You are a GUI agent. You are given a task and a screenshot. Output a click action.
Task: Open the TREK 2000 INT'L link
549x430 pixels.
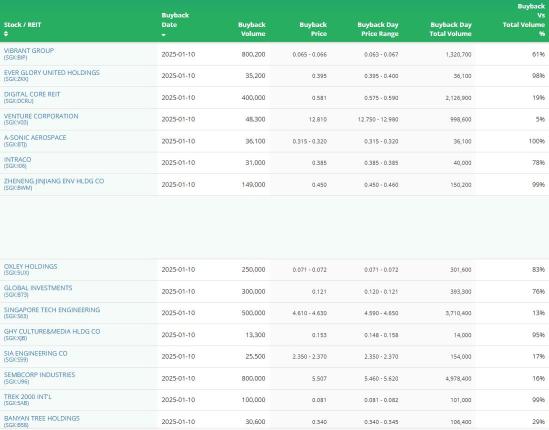click(28, 397)
